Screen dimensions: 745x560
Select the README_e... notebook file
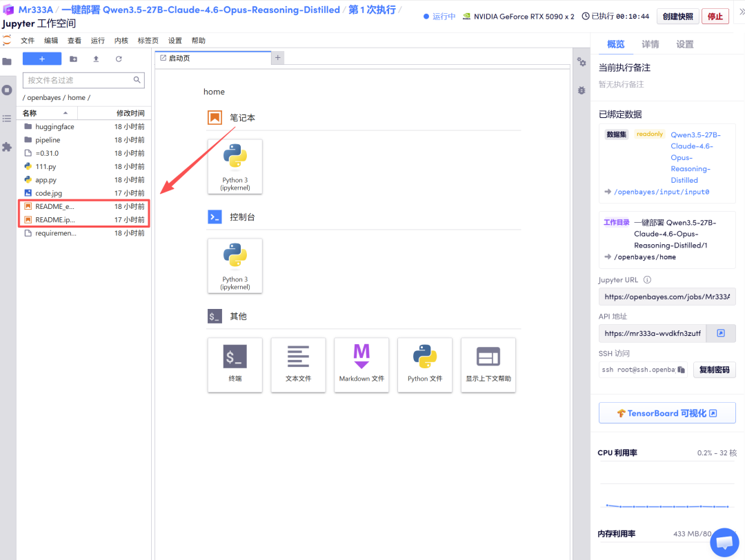[83, 207]
